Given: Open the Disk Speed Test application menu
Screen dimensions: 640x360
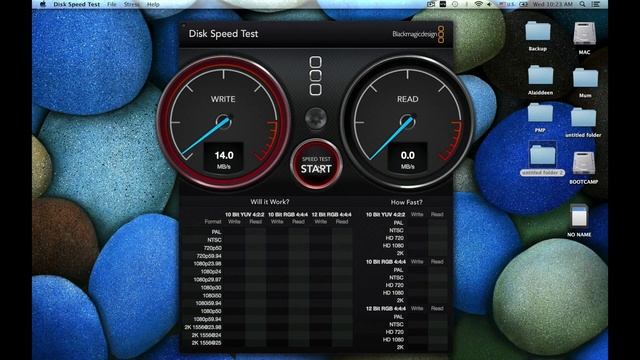Looking at the screenshot, I should tap(76, 4).
